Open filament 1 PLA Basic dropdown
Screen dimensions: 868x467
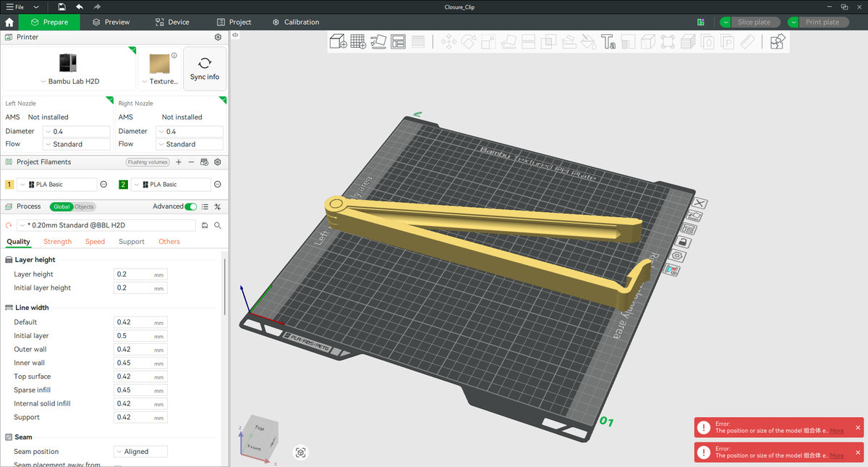pos(57,185)
